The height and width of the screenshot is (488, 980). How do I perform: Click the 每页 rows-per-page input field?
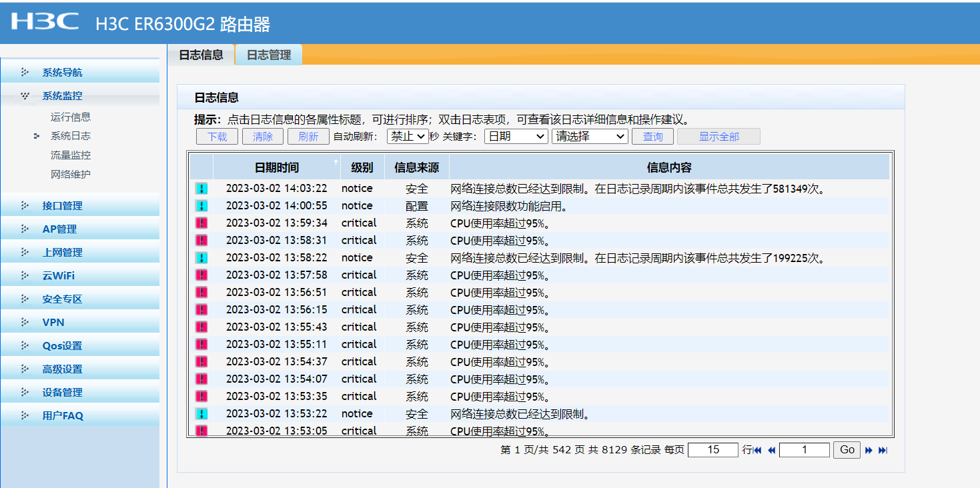pos(713,450)
